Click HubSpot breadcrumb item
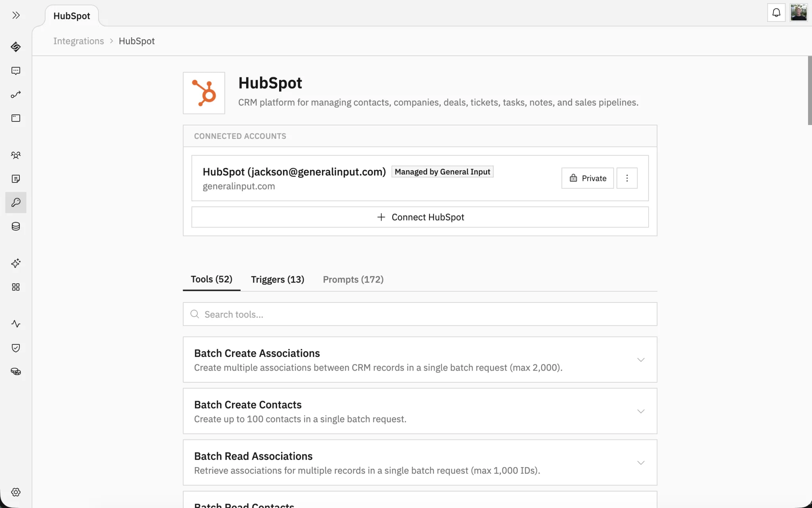 pos(137,41)
